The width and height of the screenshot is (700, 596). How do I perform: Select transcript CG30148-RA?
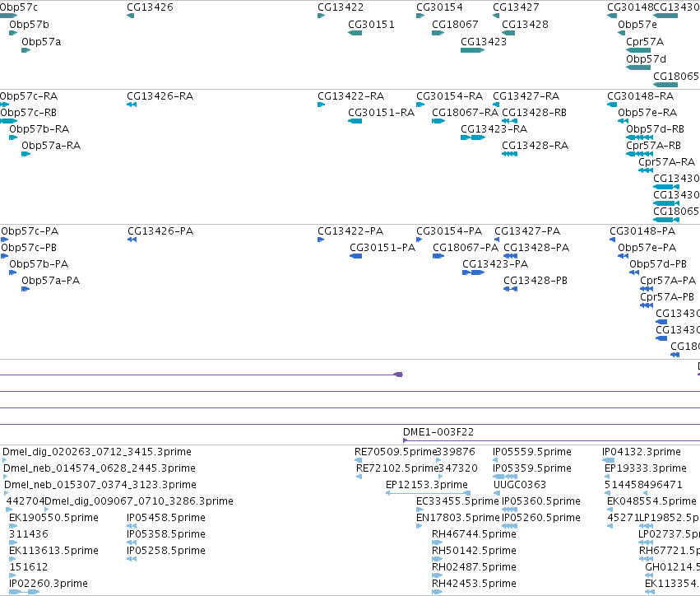coord(640,96)
